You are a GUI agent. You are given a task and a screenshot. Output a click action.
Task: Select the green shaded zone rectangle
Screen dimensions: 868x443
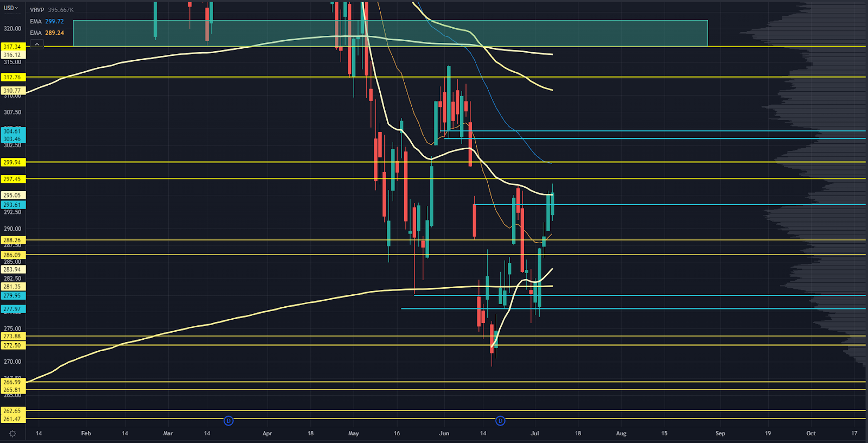(390, 33)
